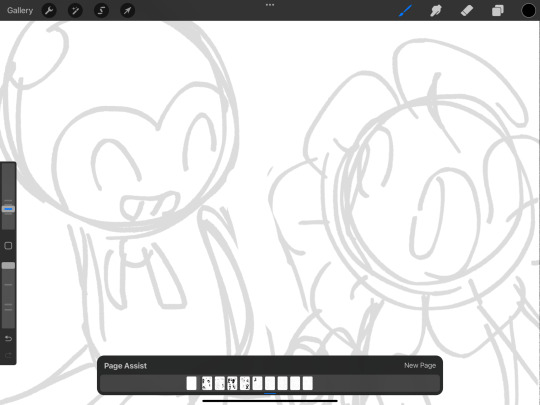Return to the Gallery
The width and height of the screenshot is (540, 405).
point(20,11)
